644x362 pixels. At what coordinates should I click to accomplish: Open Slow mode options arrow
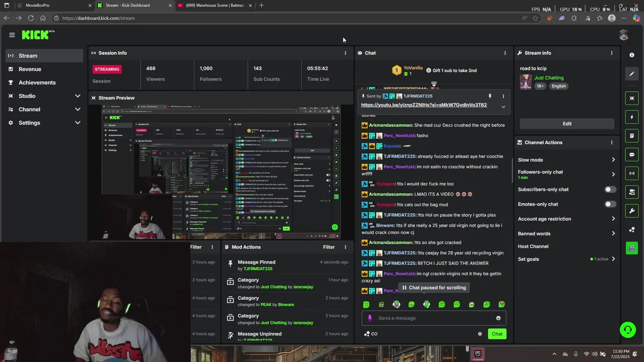click(613, 160)
